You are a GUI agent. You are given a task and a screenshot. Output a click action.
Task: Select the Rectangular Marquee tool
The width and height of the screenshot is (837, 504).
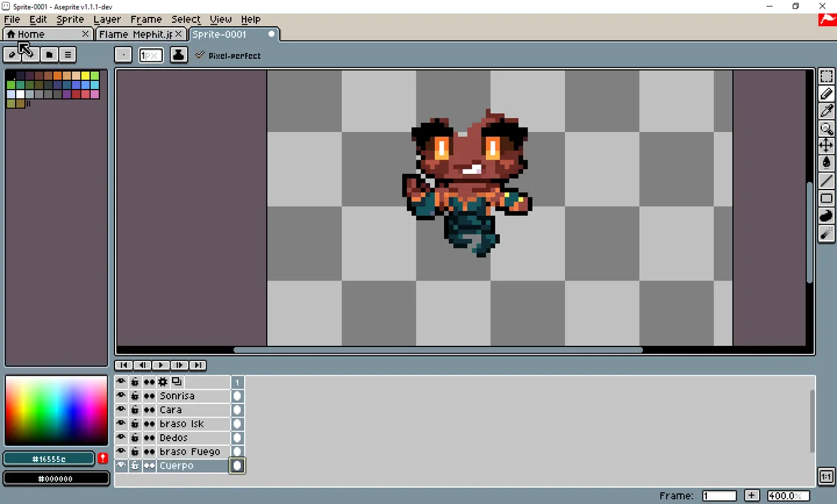pos(827,77)
